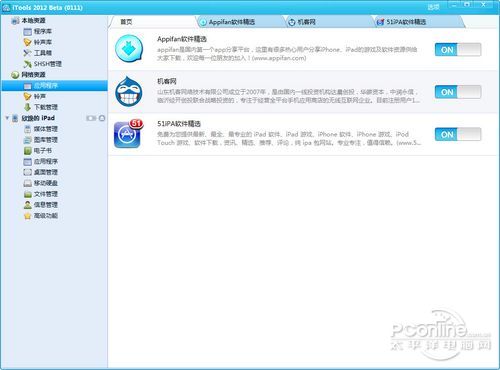Toggle the 51iPA软件精选 ON switch
This screenshot has width=500, height=370.
pos(458,134)
